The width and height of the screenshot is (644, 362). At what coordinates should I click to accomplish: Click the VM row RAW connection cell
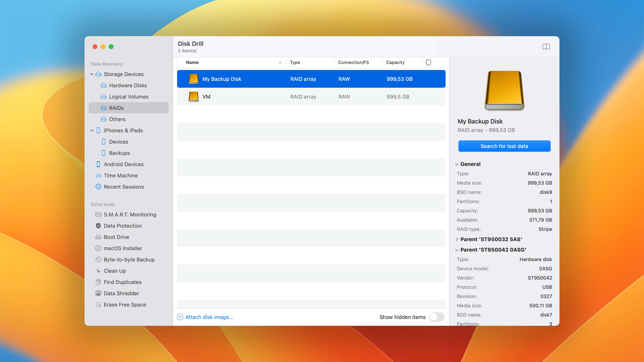pos(344,97)
